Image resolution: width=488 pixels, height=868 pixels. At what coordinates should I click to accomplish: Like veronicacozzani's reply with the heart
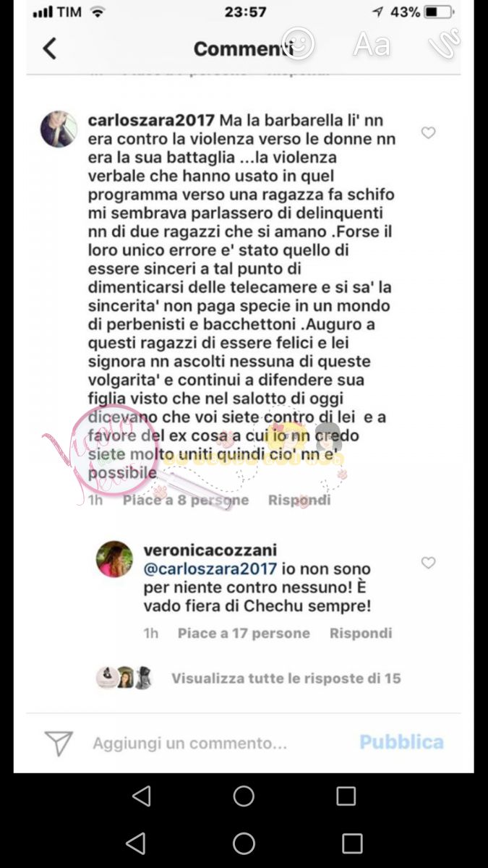tap(429, 562)
